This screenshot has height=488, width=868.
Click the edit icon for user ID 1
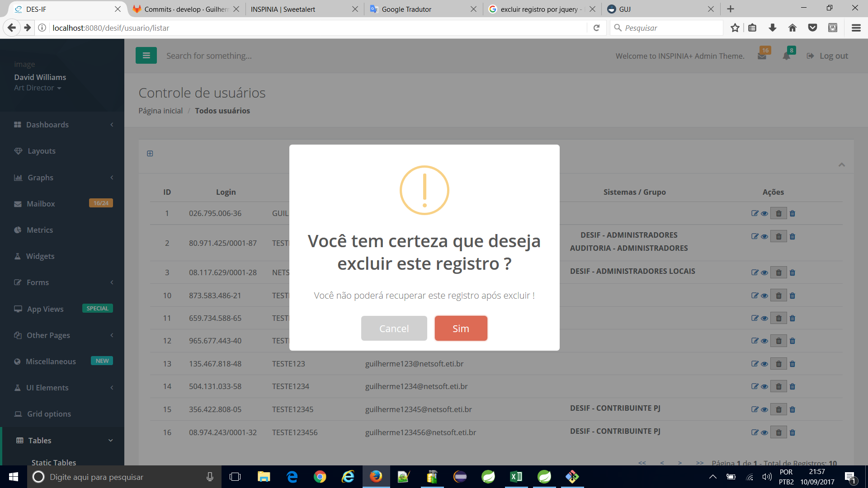click(755, 213)
